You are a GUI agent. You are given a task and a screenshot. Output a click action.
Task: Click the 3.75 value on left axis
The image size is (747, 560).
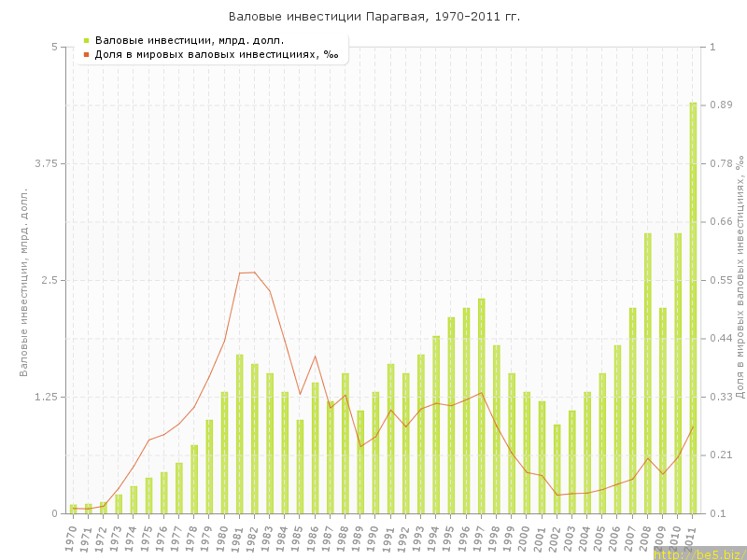pos(44,163)
